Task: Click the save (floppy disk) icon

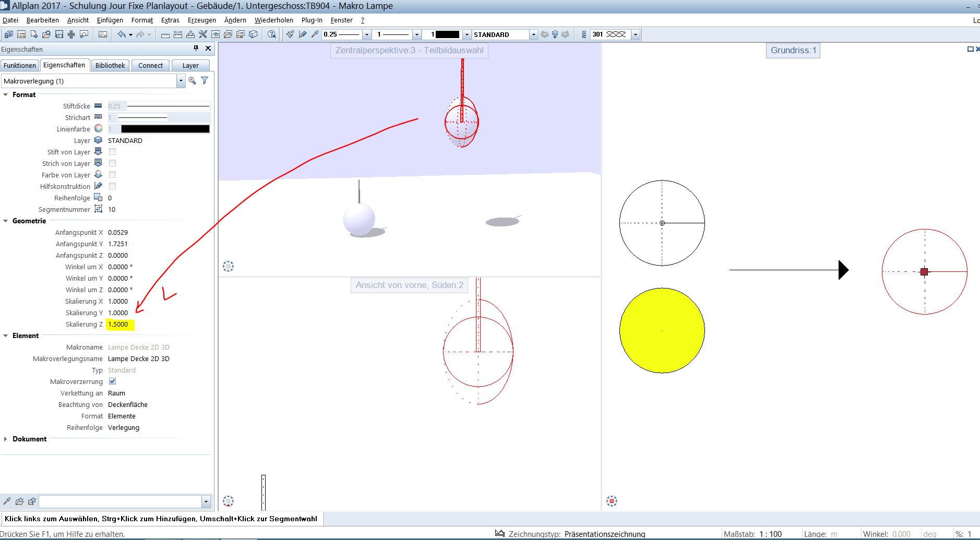Action: [x=59, y=34]
